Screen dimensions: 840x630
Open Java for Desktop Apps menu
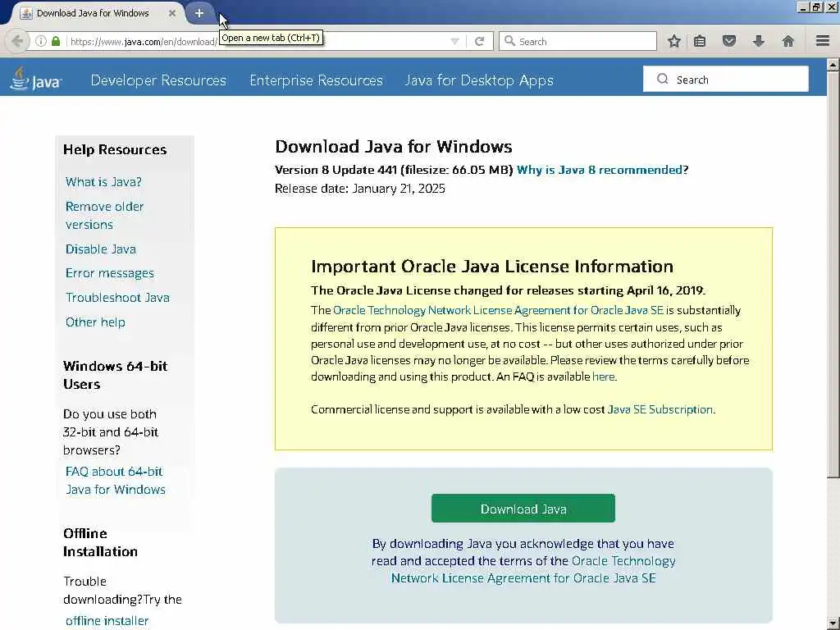479,80
